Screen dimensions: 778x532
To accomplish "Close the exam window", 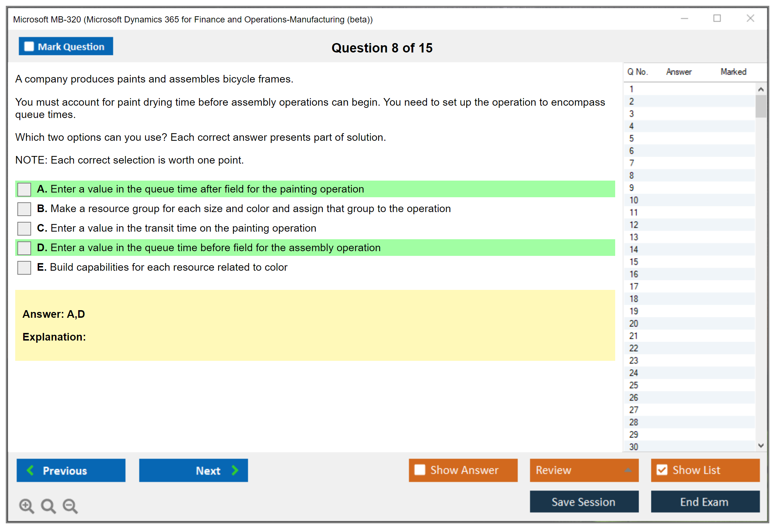I will click(x=750, y=18).
